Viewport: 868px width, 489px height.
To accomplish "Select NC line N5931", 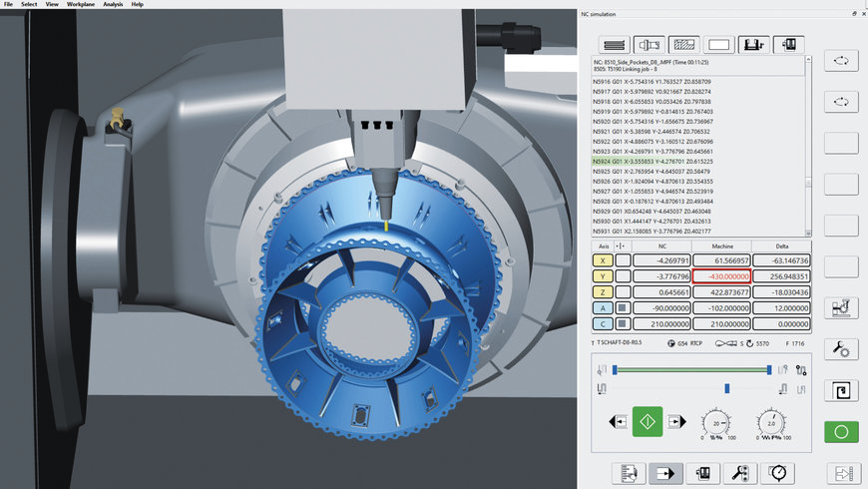I will click(x=651, y=232).
